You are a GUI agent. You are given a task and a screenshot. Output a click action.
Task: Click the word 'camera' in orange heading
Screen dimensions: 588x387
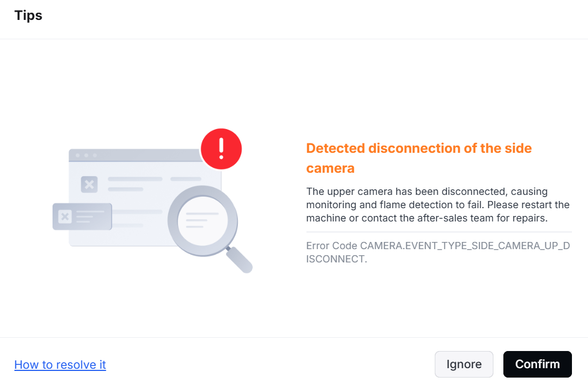[330, 168]
